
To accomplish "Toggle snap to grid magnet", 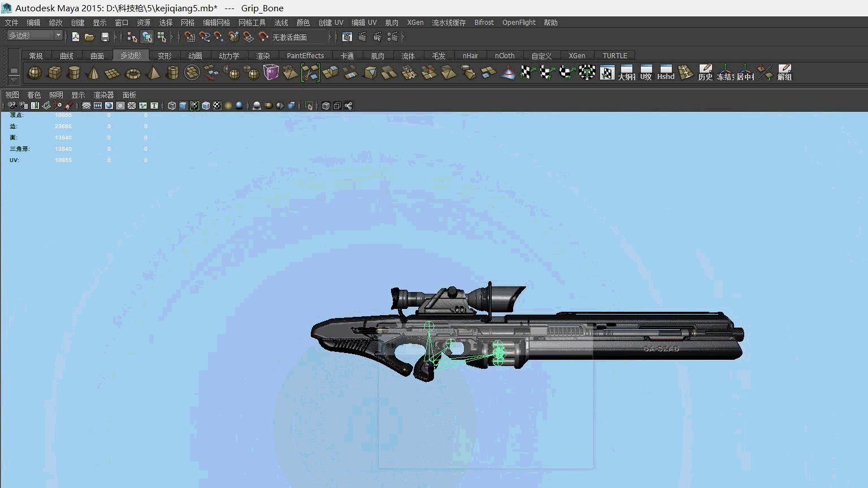I will [190, 37].
